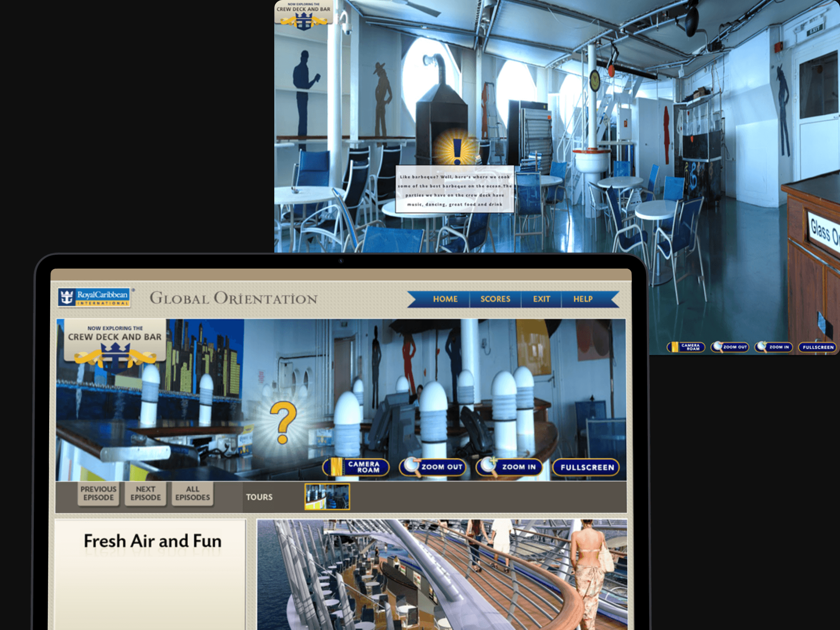Open Help in the navigation bar
This screenshot has height=630, width=840.
tap(583, 299)
